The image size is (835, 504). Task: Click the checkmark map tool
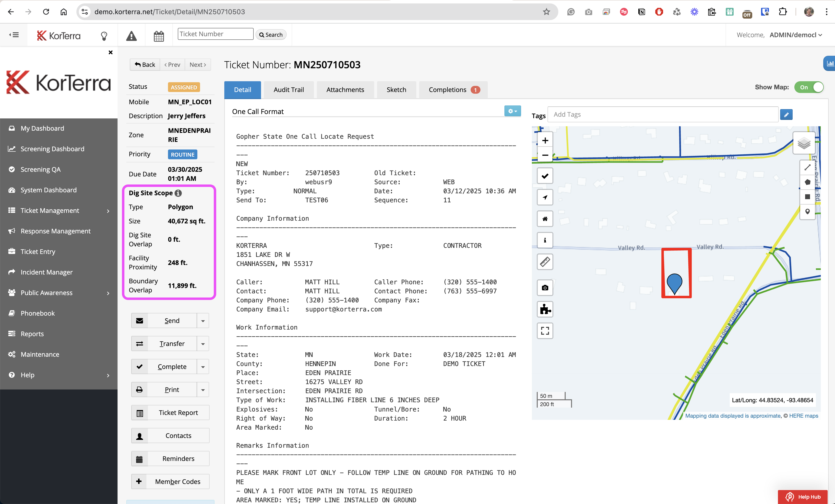pos(545,176)
